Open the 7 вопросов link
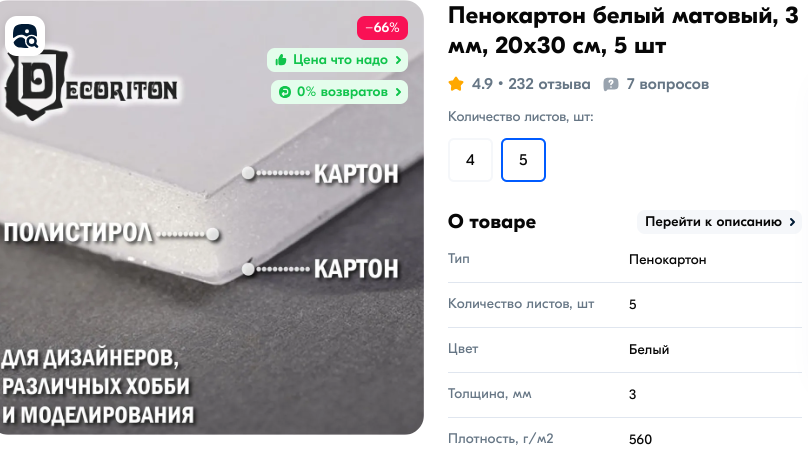808x451 pixels. (x=667, y=85)
